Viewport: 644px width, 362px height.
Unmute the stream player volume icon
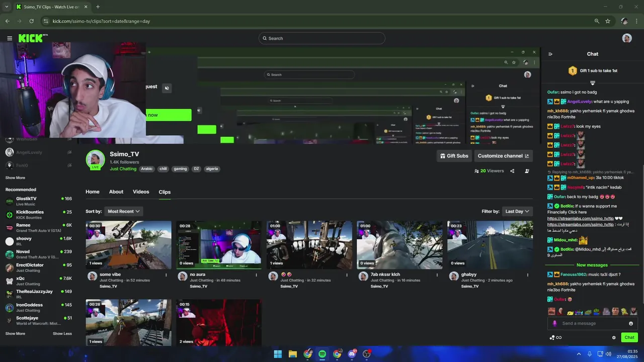tap(167, 88)
